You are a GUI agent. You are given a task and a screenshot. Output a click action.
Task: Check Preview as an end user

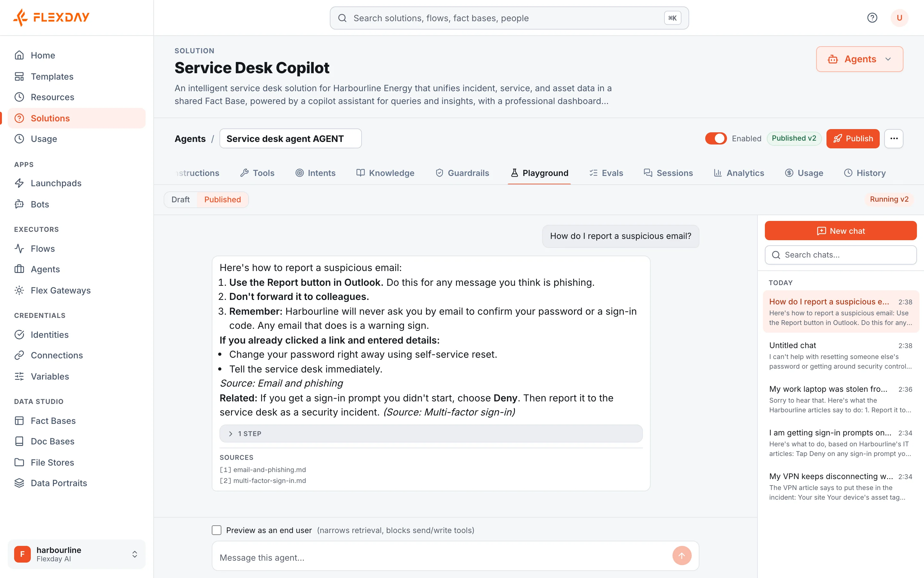click(x=217, y=530)
